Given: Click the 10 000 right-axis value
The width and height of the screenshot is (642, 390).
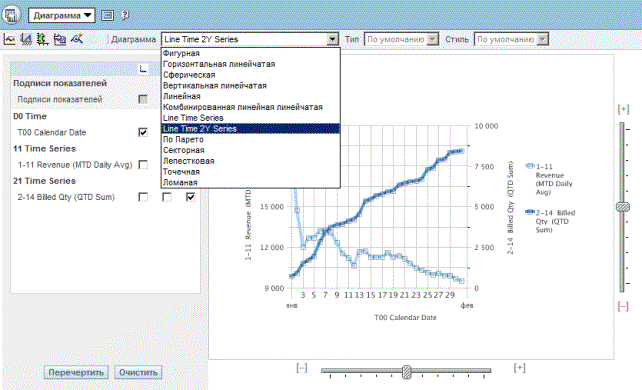Looking at the screenshot, I should pyautogui.click(x=486, y=126).
